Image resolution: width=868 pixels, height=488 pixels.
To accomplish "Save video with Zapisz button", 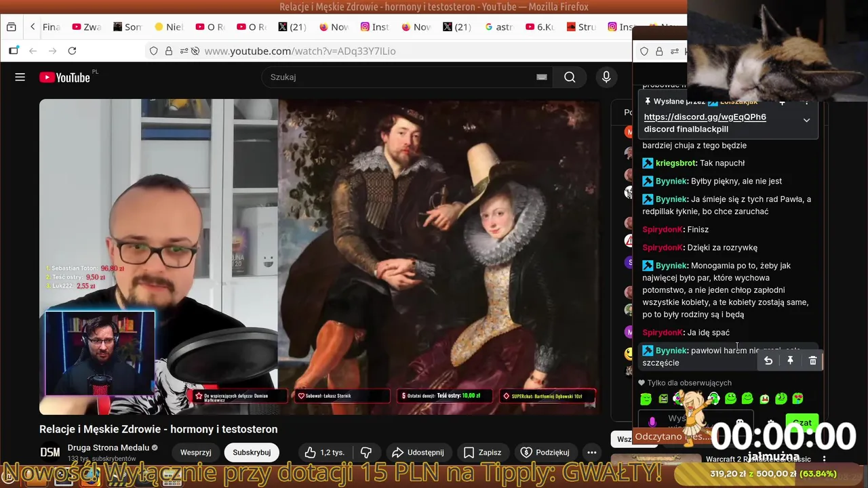I will (482, 452).
